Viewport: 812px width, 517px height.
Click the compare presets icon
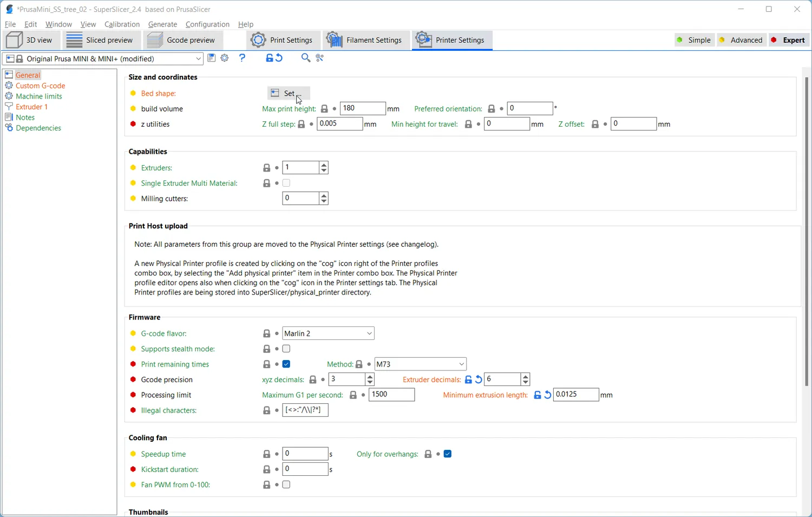320,58
